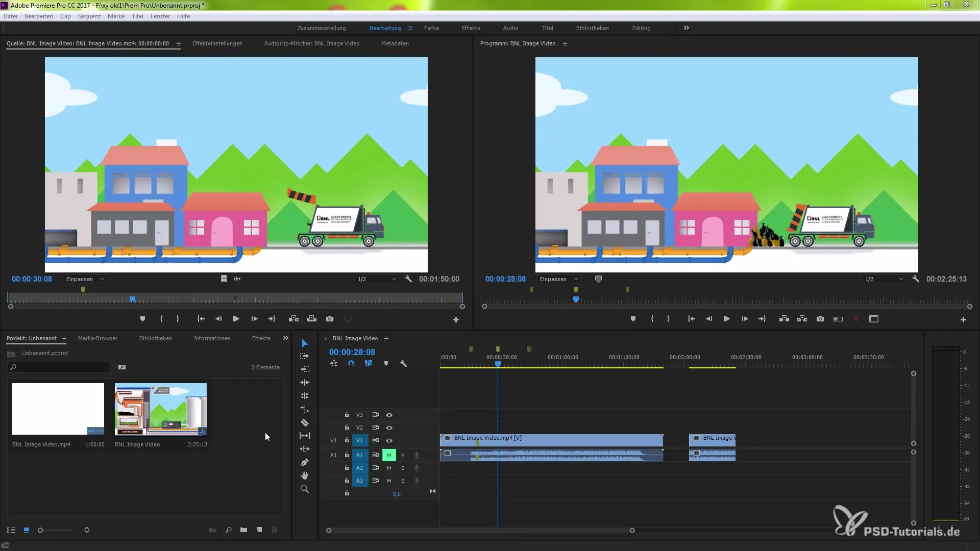Switch Project panel to icon view
The width and height of the screenshot is (980, 551).
click(x=27, y=530)
